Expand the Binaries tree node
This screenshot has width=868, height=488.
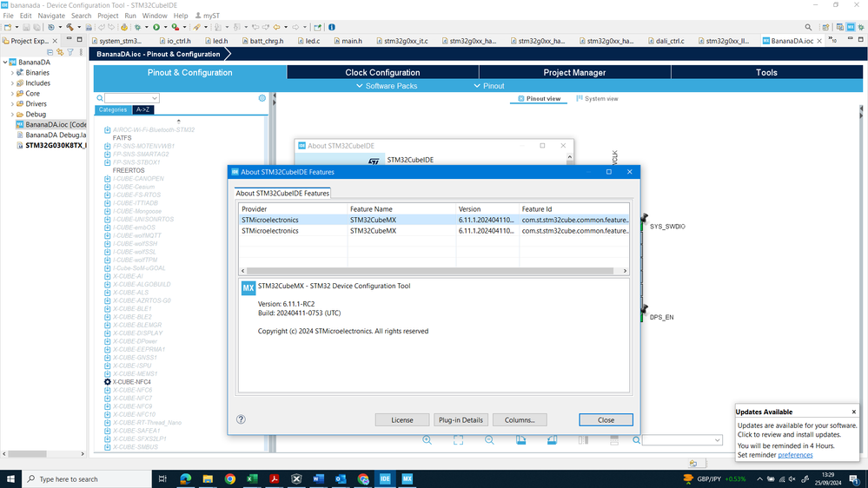pos(12,72)
